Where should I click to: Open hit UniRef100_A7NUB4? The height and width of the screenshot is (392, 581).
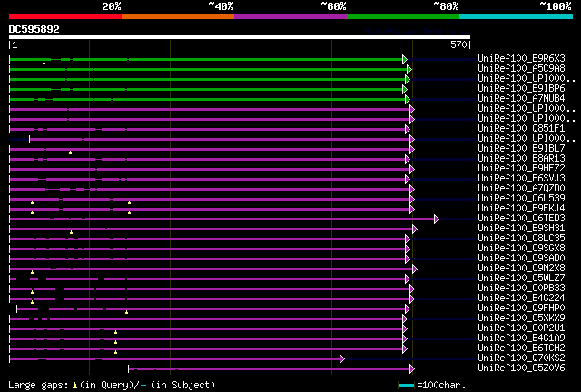coord(521,98)
